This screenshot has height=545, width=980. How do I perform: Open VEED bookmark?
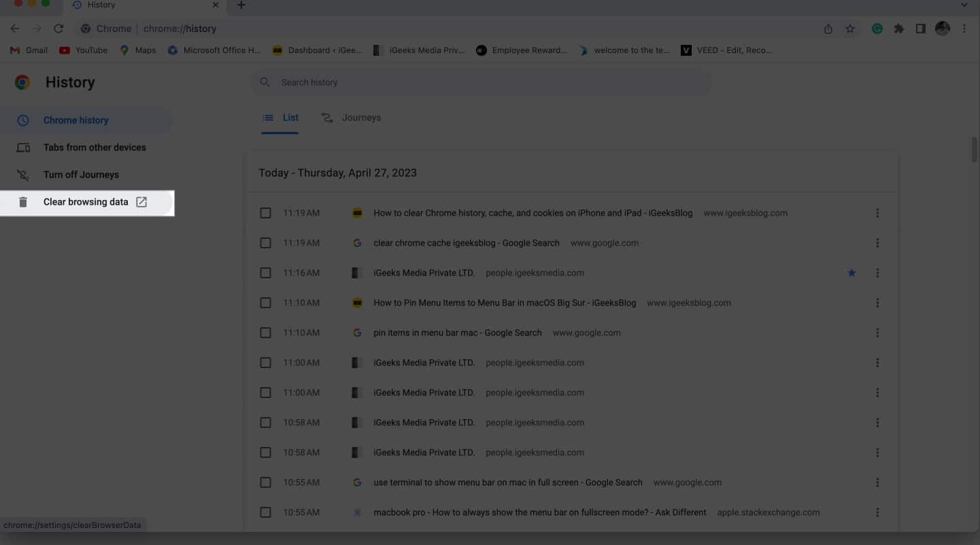[x=726, y=50]
